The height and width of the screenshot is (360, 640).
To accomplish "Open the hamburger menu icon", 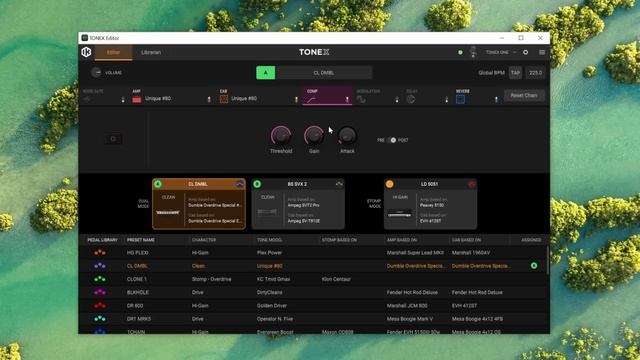I will click(x=542, y=52).
